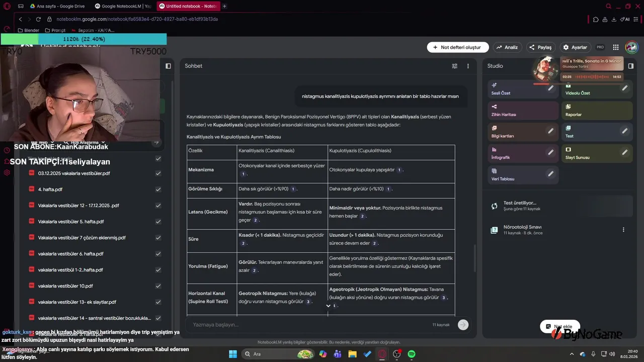The image size is (644, 362).
Task: Collapse Studio panel with sidebar icon
Action: 631,66
